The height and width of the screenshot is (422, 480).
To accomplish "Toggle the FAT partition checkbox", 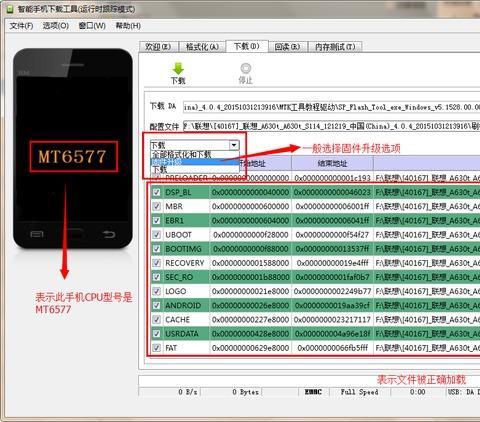I will (156, 348).
